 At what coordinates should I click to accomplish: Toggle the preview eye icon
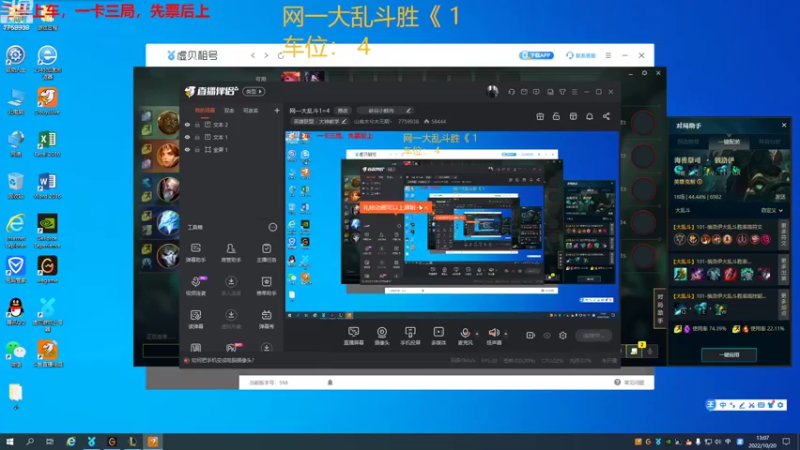coord(547,335)
